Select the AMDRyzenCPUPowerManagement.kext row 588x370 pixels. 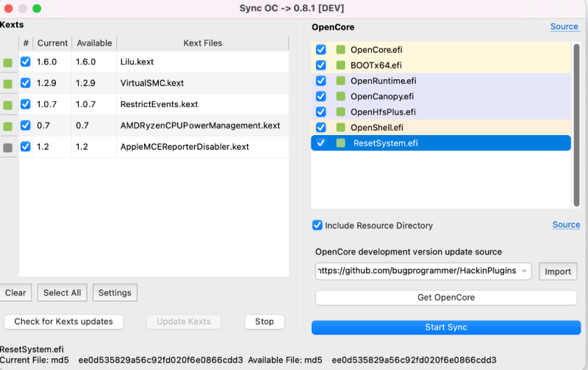click(x=200, y=126)
